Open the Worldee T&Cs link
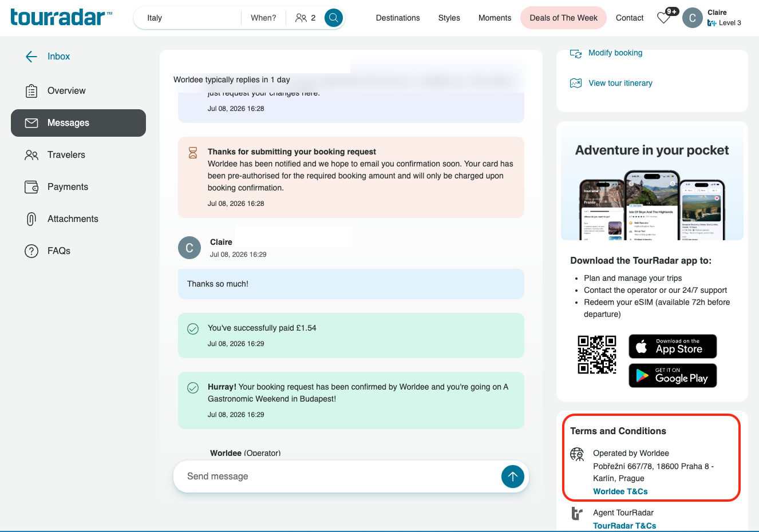This screenshot has width=759, height=532. 620,491
